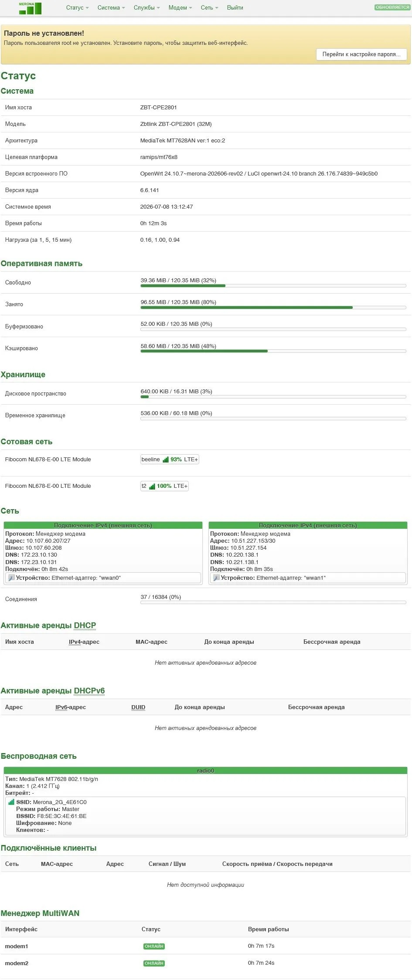Click the wwan1 device adapter icon
The width and height of the screenshot is (412, 980).
tap(216, 578)
